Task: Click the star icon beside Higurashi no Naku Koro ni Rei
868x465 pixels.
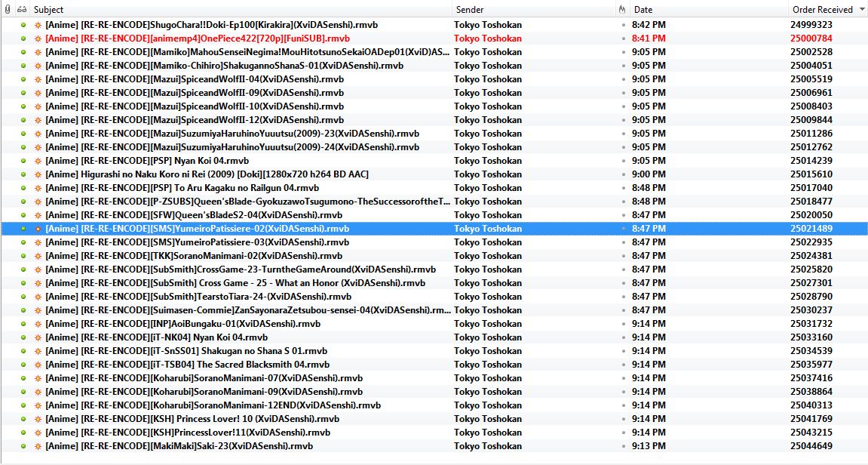Action: point(38,174)
